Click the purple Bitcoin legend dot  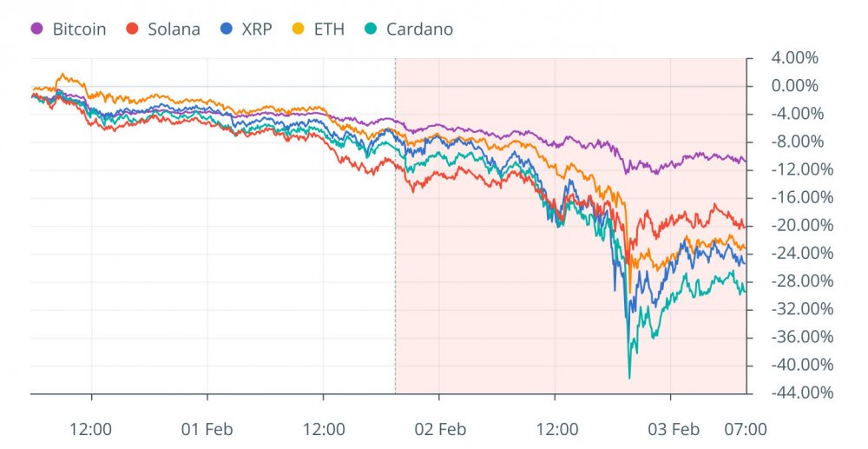(37, 30)
